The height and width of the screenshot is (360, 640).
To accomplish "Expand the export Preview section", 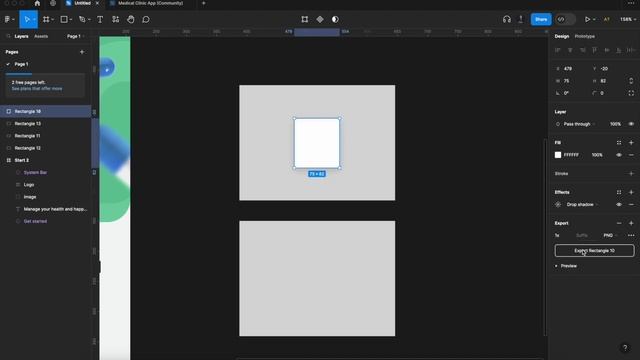I will coord(566,266).
